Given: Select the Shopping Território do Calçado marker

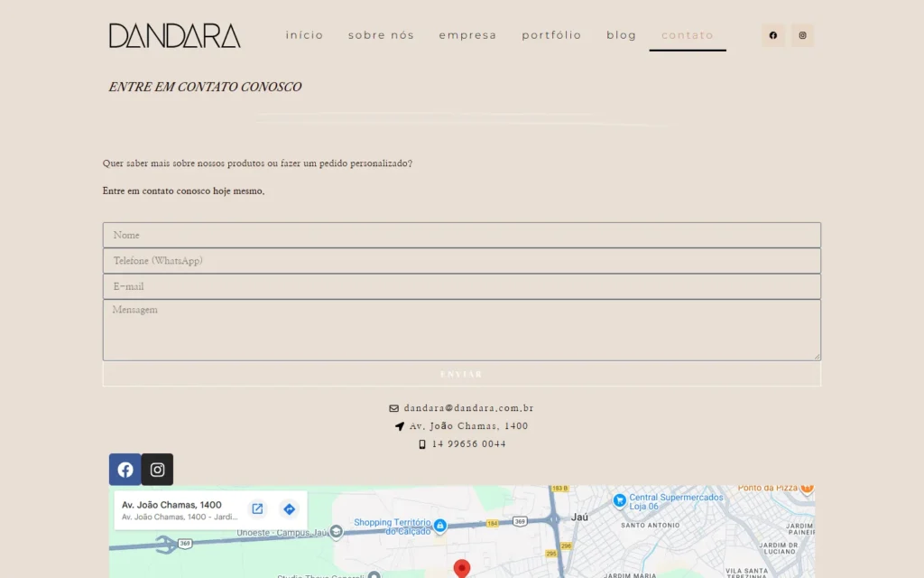Looking at the screenshot, I should pyautogui.click(x=440, y=526).
